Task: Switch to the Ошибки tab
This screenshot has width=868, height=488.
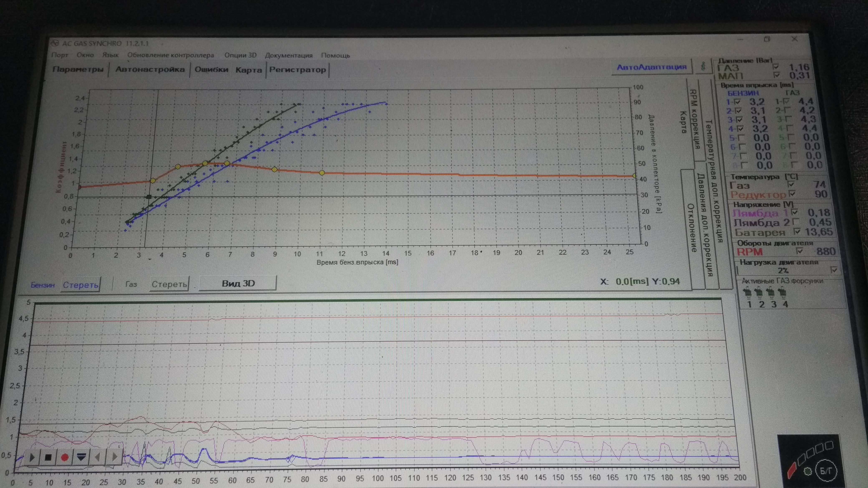Action: 211,70
